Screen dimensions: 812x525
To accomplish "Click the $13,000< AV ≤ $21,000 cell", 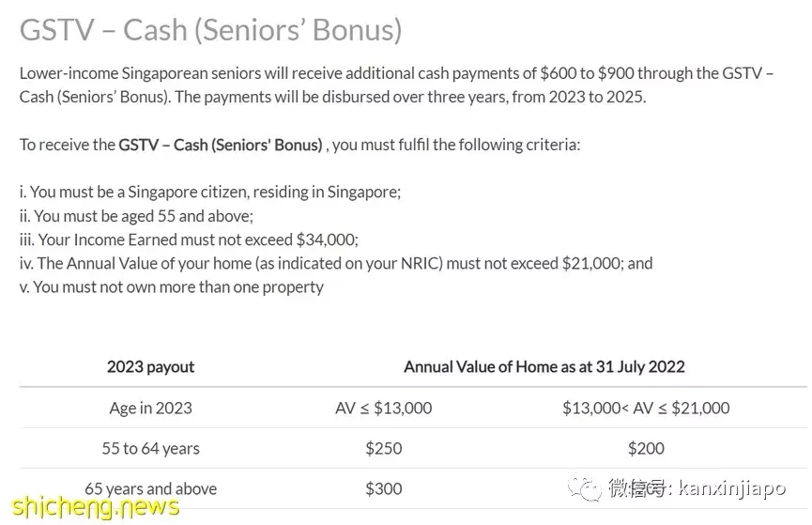I will [x=646, y=409].
